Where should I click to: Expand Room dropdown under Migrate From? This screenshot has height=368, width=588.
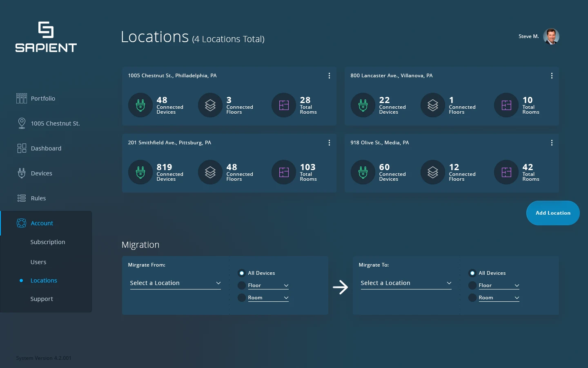[x=268, y=298]
